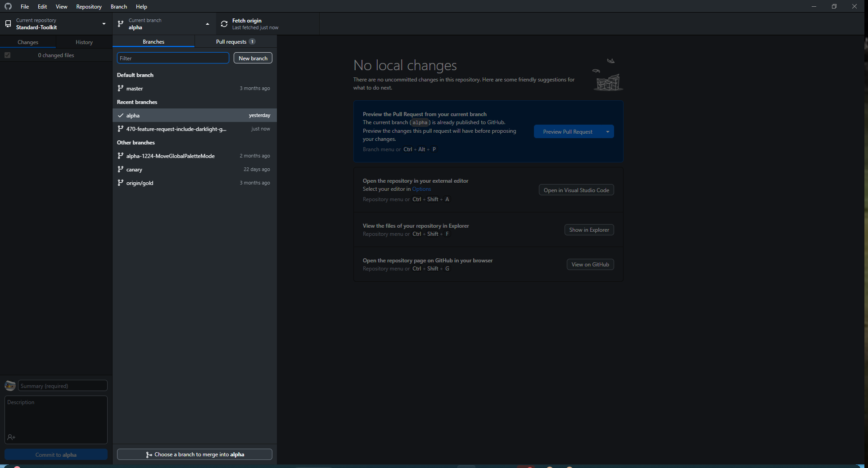868x468 pixels.
Task: Click the branch icon beside master
Action: click(x=120, y=88)
